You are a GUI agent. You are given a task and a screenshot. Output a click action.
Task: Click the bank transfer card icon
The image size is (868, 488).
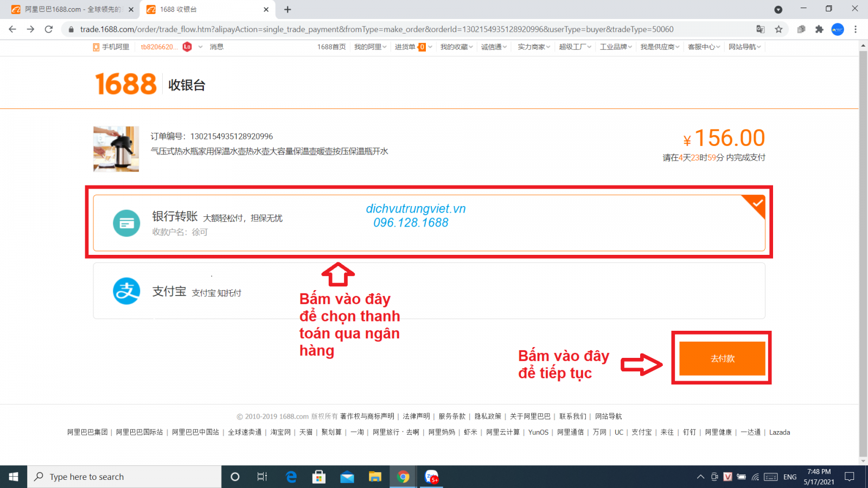(126, 223)
